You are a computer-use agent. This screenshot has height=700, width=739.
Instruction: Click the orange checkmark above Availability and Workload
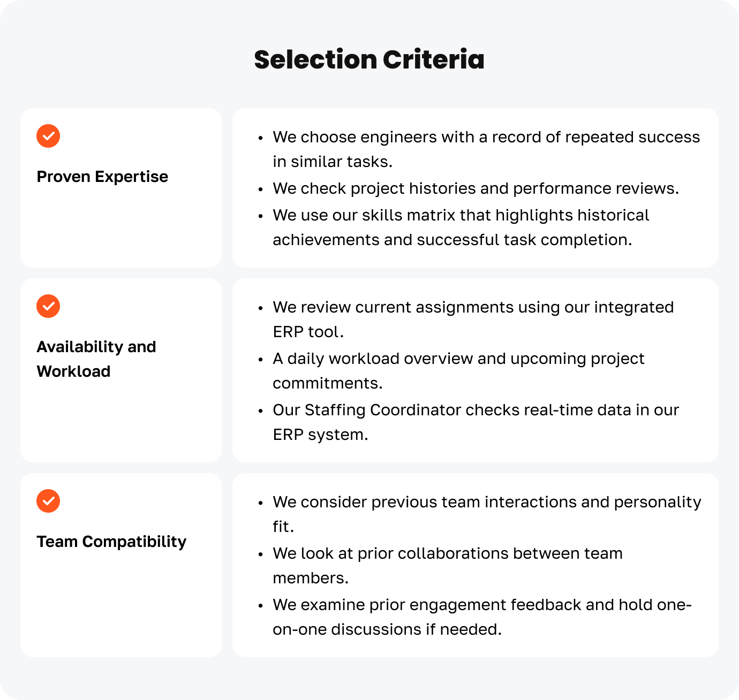(48, 306)
